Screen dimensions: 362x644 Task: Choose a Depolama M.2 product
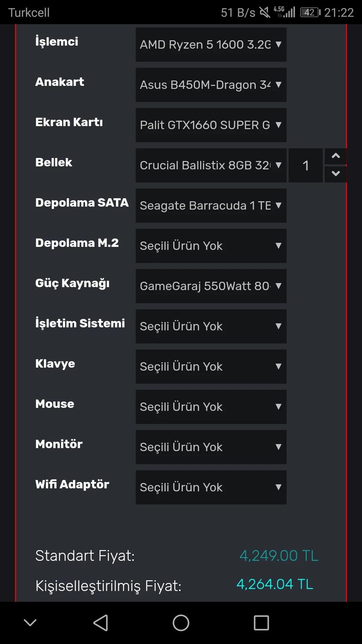(211, 246)
